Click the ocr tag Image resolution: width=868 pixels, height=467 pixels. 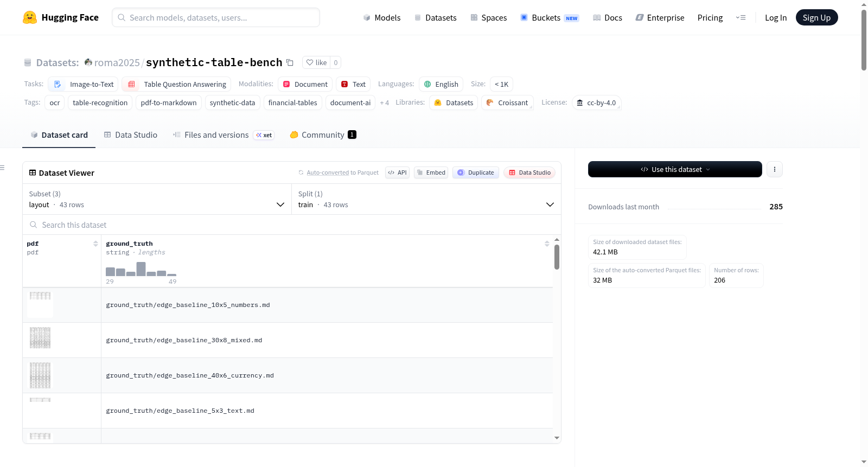(55, 103)
